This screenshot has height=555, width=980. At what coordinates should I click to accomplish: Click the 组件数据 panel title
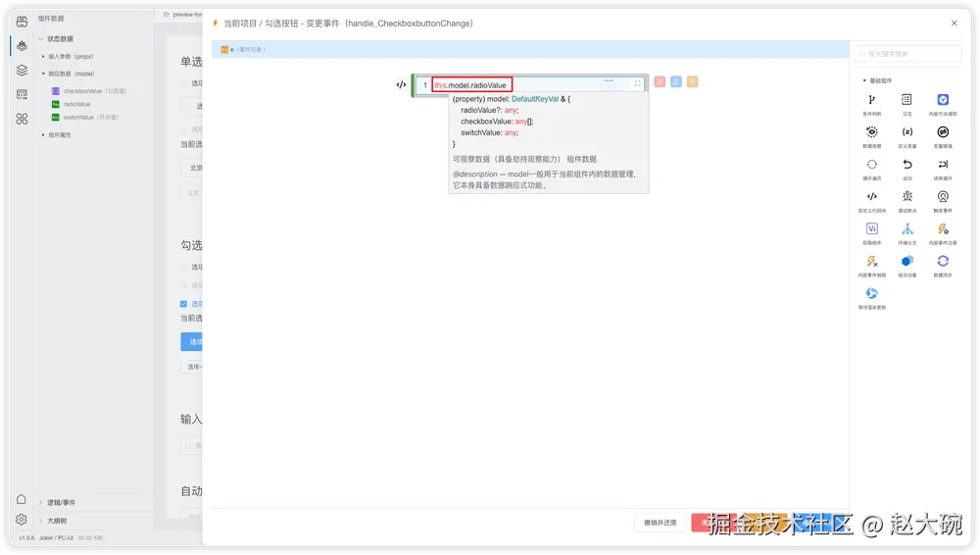pyautogui.click(x=51, y=19)
